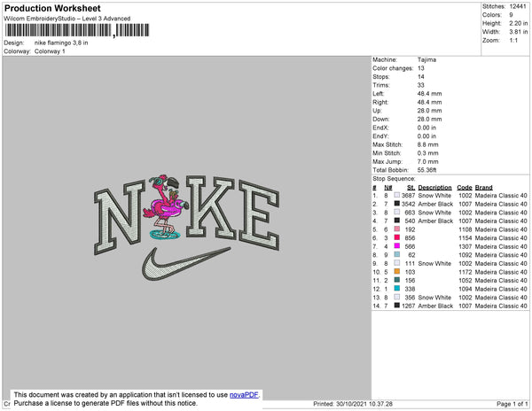Select the hot pink swatch with code 1154
Screen dimensions: 532x411
(x=396, y=237)
